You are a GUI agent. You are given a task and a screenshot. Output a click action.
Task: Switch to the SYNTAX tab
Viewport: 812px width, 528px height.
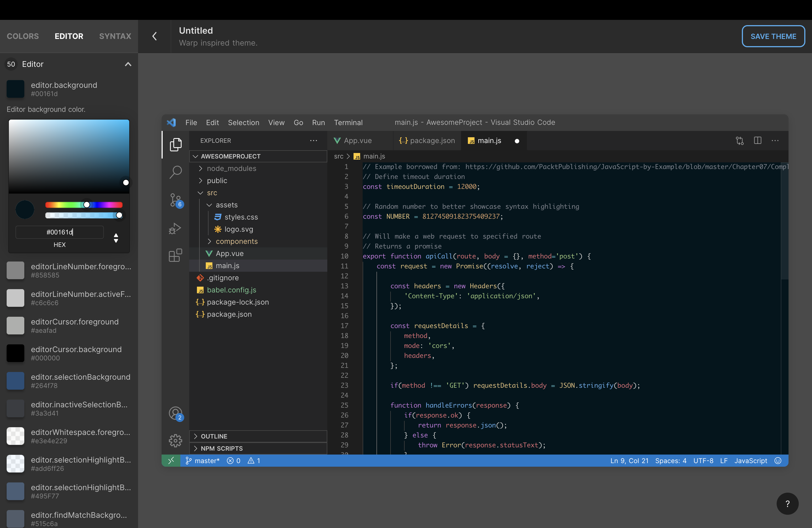coord(115,36)
